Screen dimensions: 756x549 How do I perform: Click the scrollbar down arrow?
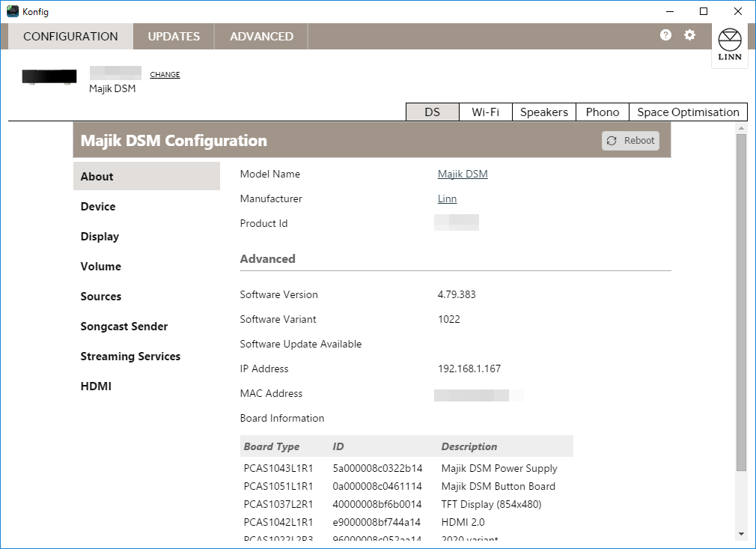741,534
